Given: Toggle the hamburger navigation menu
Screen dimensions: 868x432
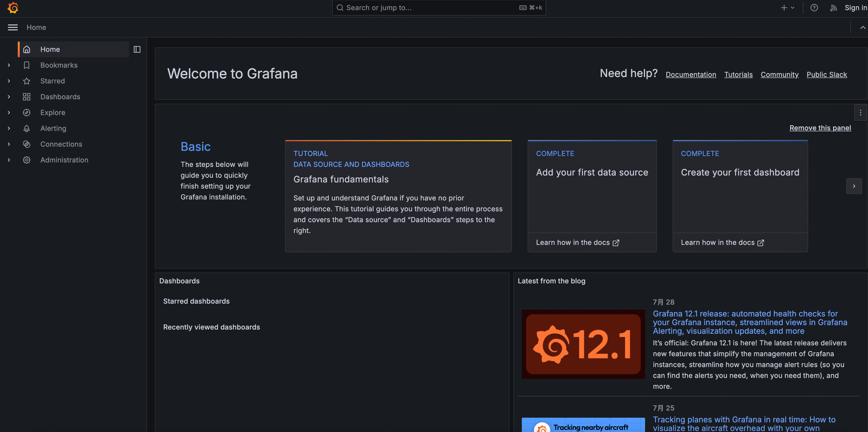Looking at the screenshot, I should coord(13,27).
